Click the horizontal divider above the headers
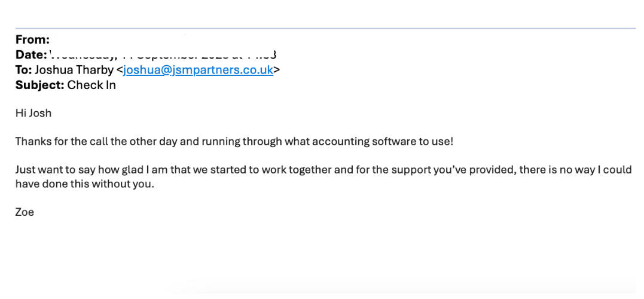 [325, 28]
